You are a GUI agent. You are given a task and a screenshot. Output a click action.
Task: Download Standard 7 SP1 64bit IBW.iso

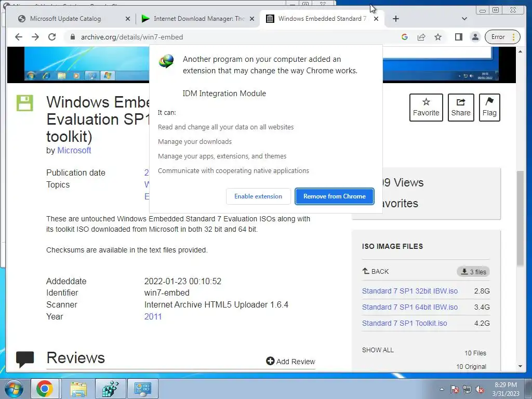click(x=409, y=307)
